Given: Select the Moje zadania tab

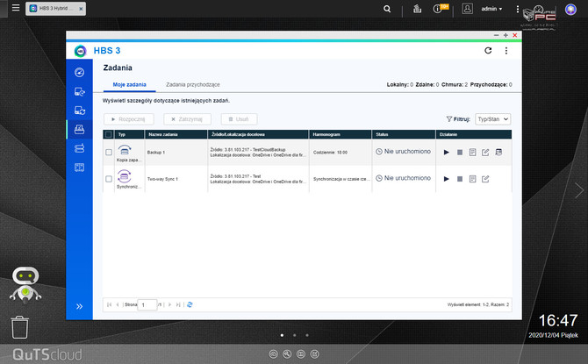Looking at the screenshot, I should point(129,85).
